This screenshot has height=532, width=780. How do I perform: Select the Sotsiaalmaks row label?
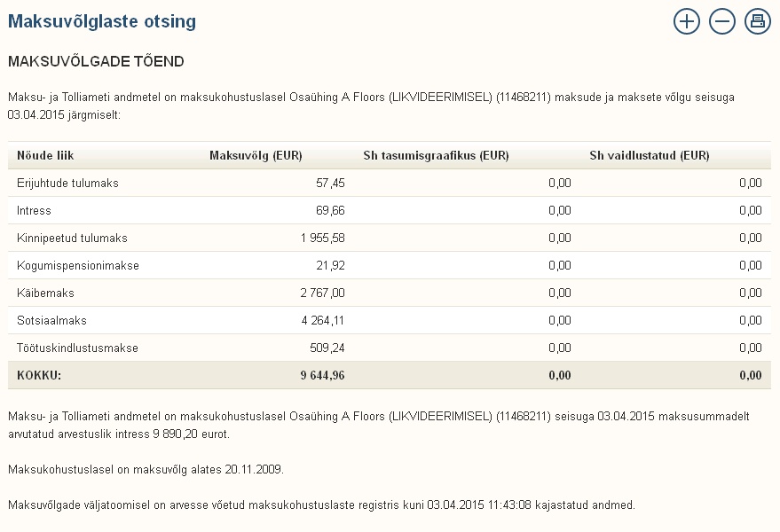point(51,320)
